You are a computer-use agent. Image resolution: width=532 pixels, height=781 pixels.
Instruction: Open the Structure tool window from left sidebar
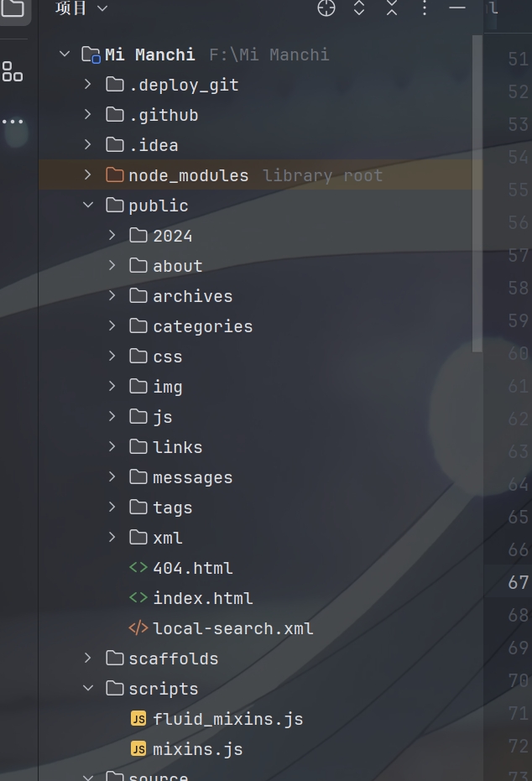(x=13, y=72)
